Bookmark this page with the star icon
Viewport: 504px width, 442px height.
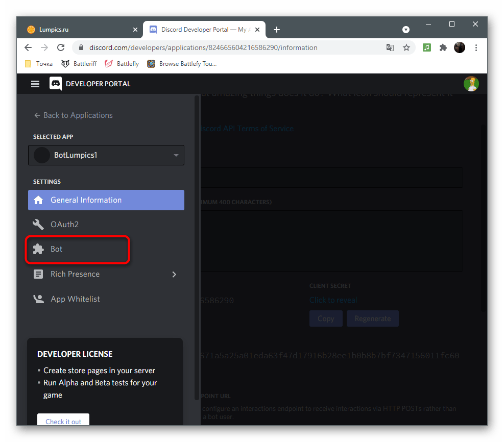point(406,47)
